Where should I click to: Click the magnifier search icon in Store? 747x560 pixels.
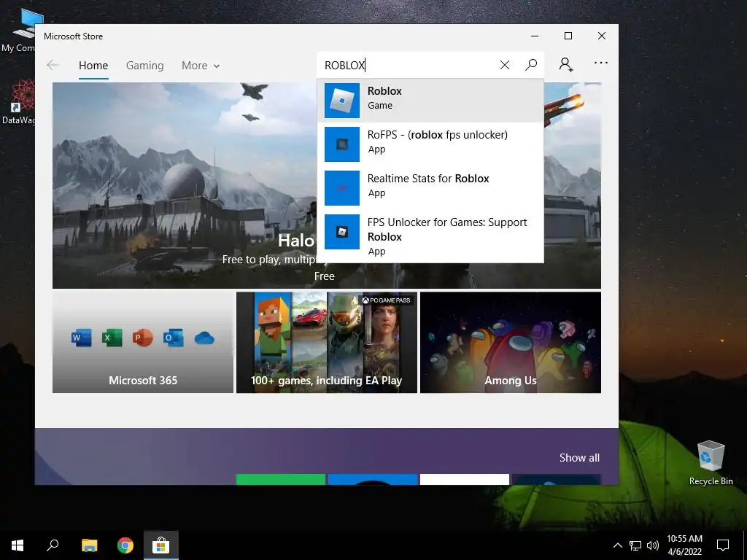(x=531, y=65)
